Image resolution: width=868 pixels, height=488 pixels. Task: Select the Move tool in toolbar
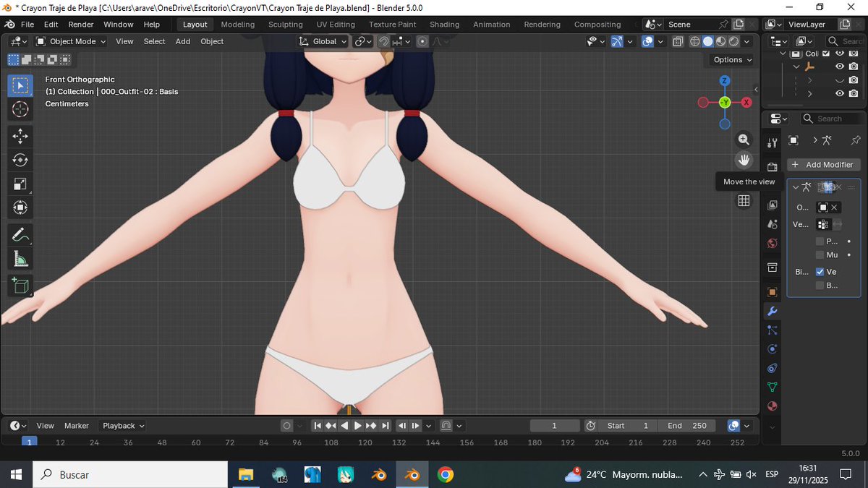pos(20,136)
